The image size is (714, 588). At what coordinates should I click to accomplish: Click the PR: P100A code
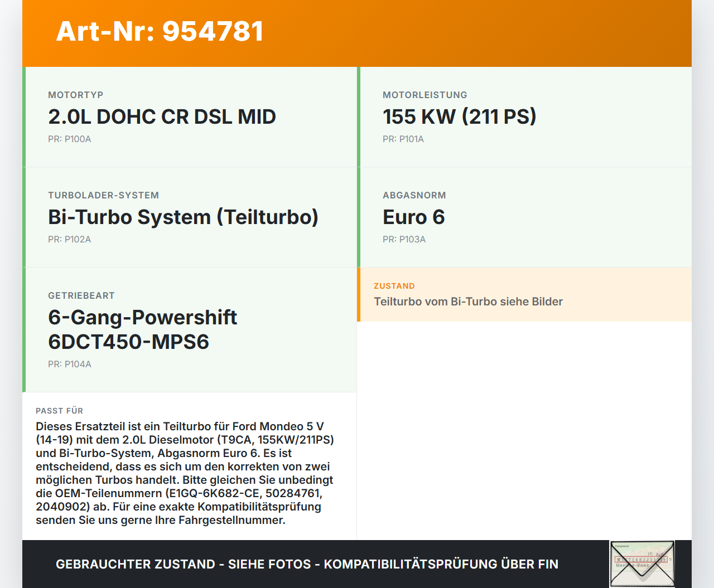70,139
